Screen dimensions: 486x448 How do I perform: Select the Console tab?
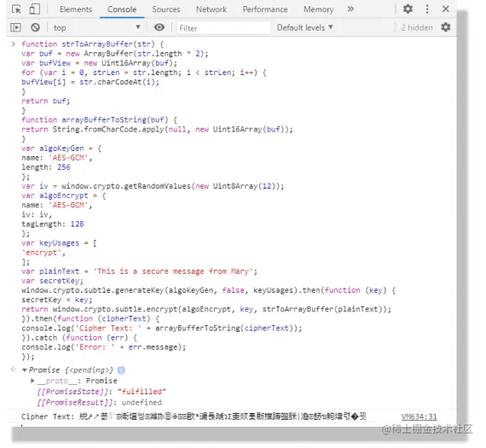[x=122, y=9]
